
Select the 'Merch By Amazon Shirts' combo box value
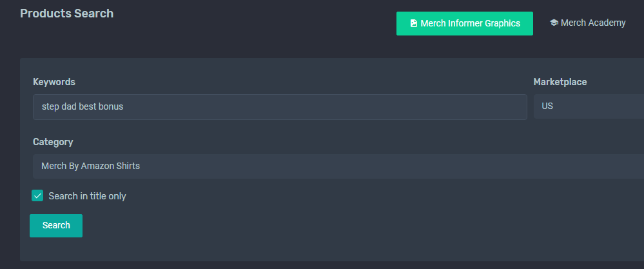point(90,166)
